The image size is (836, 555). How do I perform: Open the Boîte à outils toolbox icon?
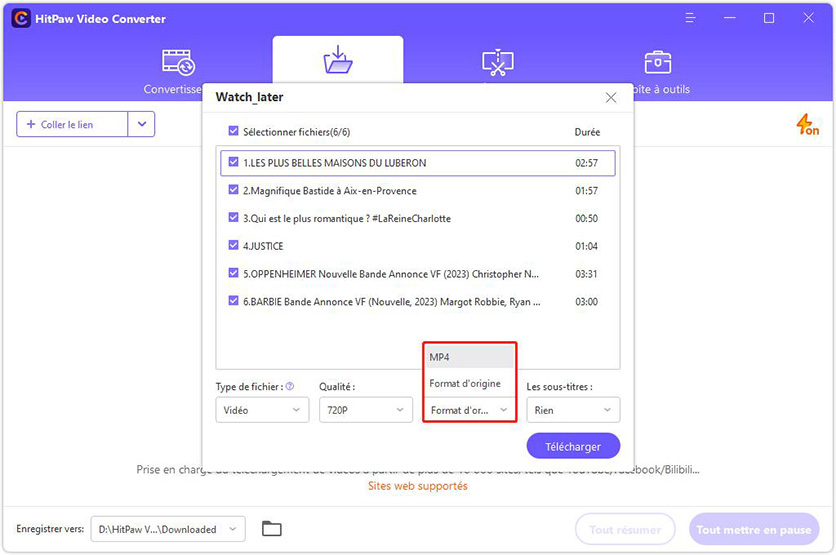[657, 62]
